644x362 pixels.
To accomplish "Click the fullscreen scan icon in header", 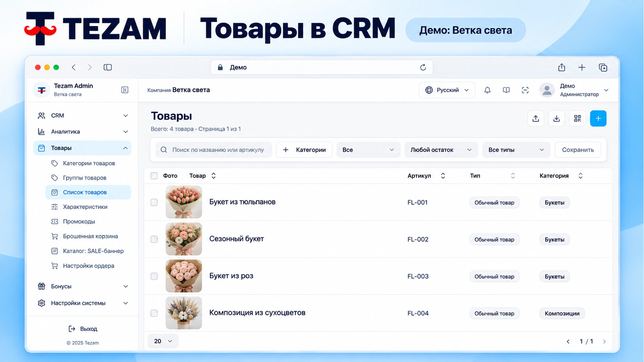I will pyautogui.click(x=525, y=90).
